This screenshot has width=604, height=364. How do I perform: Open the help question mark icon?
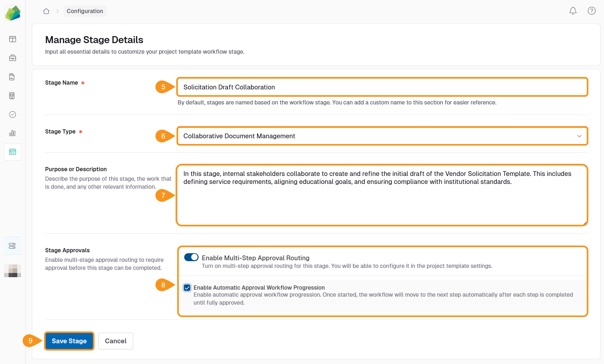coord(591,11)
